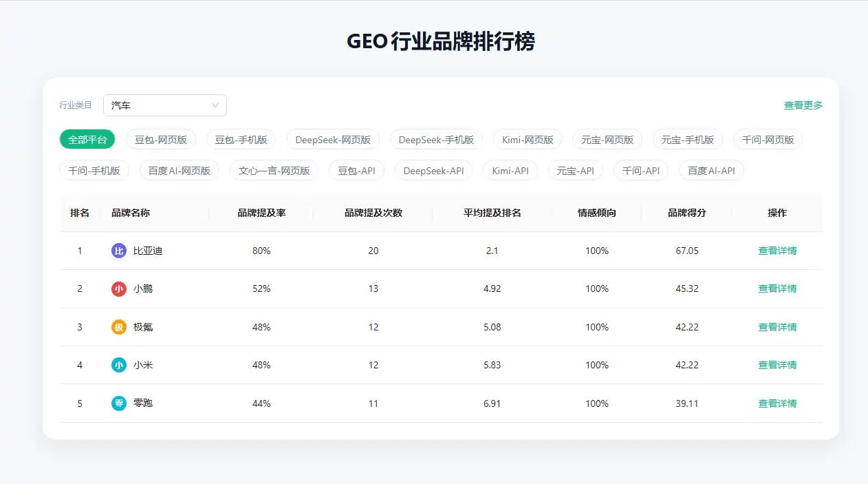Screen dimensions: 868x484
Task: Click the 排名 column header
Action: [x=80, y=213]
